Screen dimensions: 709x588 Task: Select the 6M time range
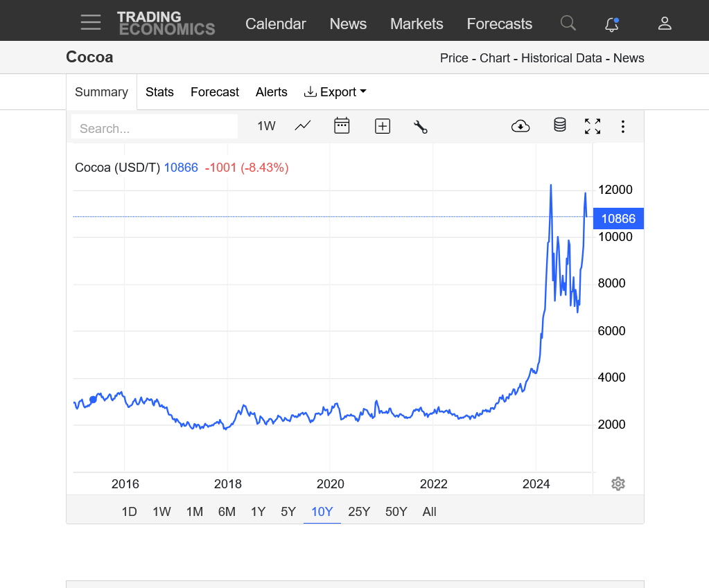[227, 512]
